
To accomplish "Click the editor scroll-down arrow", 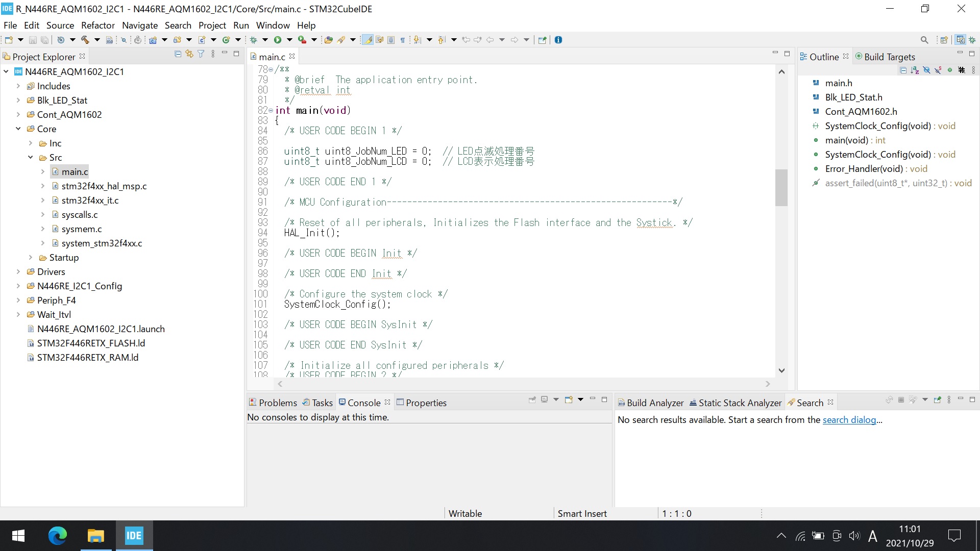I will click(x=781, y=370).
